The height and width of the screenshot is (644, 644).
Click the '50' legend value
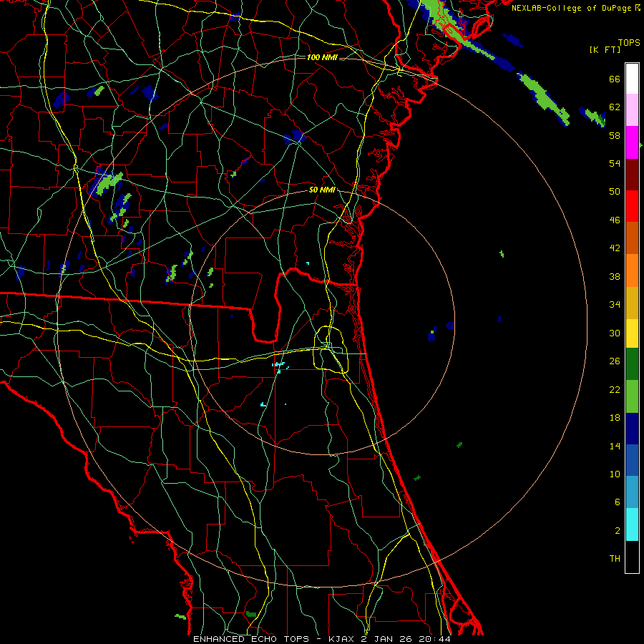point(615,191)
